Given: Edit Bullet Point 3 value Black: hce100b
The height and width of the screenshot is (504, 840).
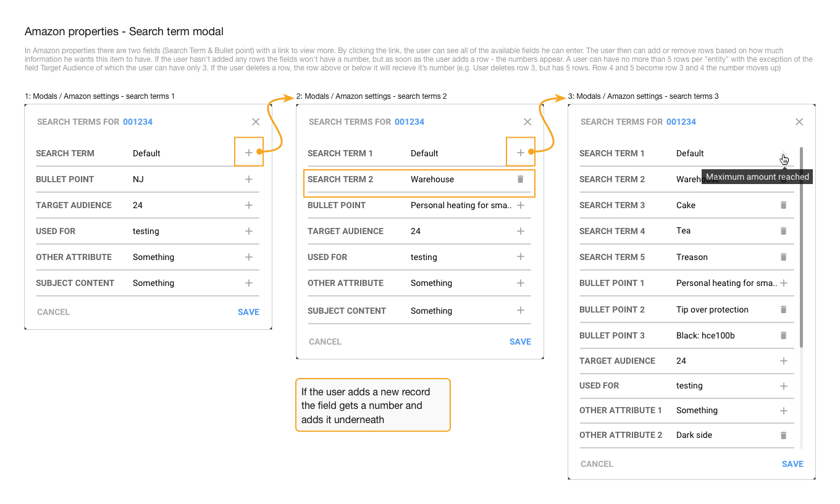Looking at the screenshot, I should (x=705, y=335).
